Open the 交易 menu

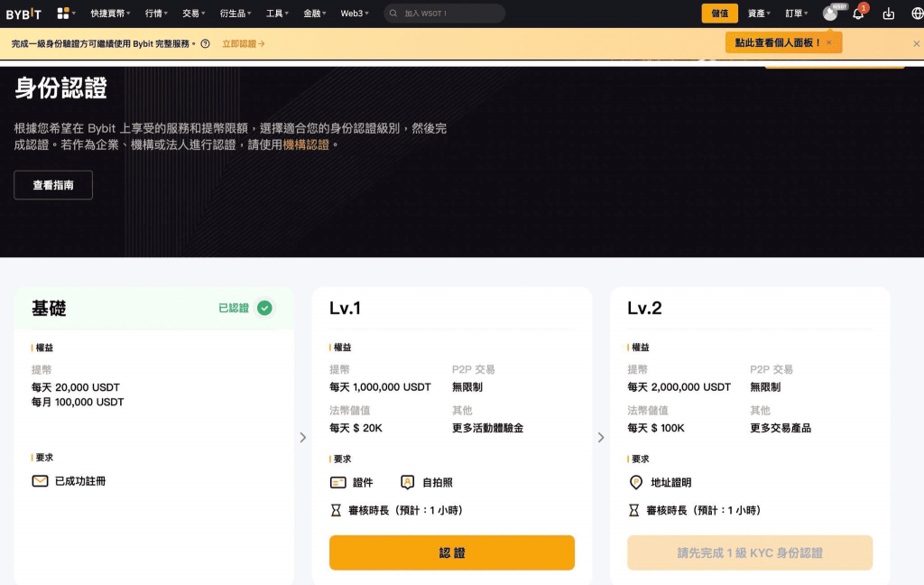(193, 13)
